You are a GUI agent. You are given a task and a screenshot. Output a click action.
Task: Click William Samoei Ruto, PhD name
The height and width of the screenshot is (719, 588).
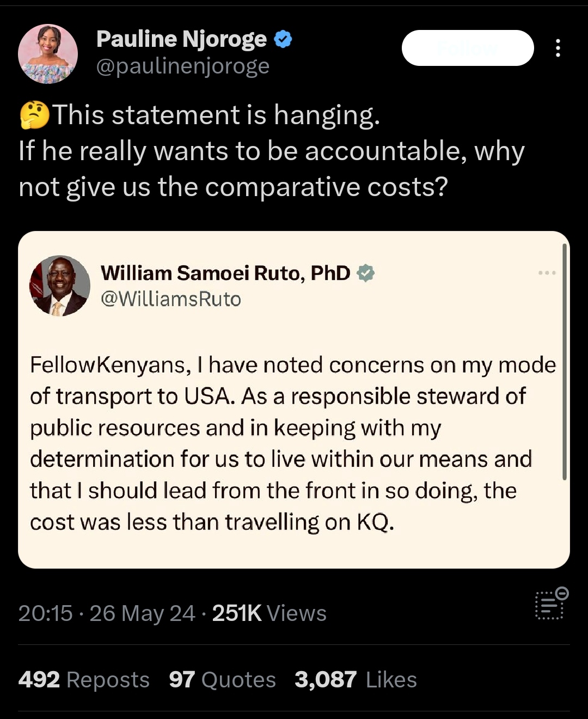tap(225, 273)
